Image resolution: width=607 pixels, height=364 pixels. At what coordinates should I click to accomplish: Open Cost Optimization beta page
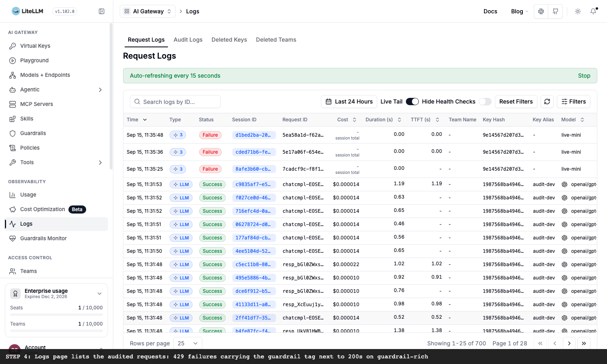(56, 209)
